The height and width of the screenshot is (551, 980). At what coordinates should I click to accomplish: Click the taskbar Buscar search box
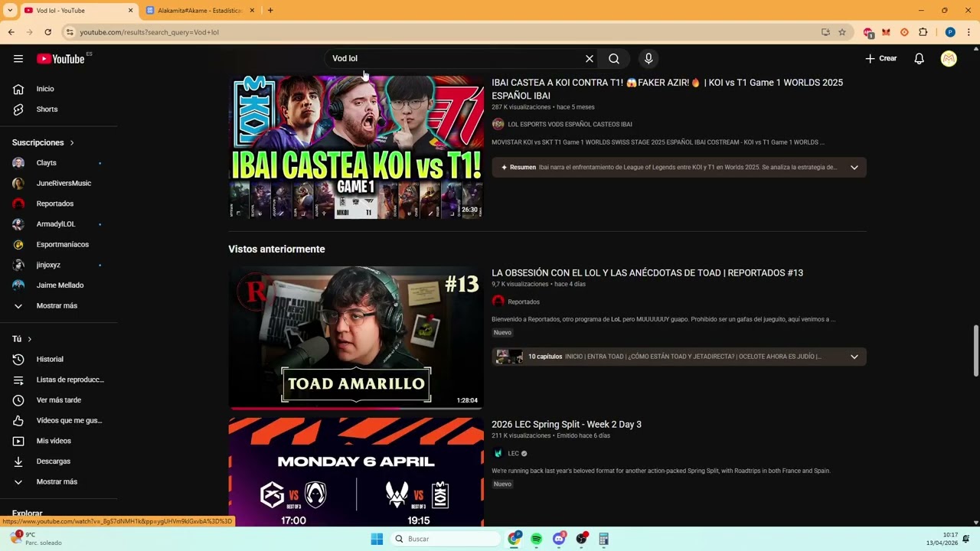446,539
